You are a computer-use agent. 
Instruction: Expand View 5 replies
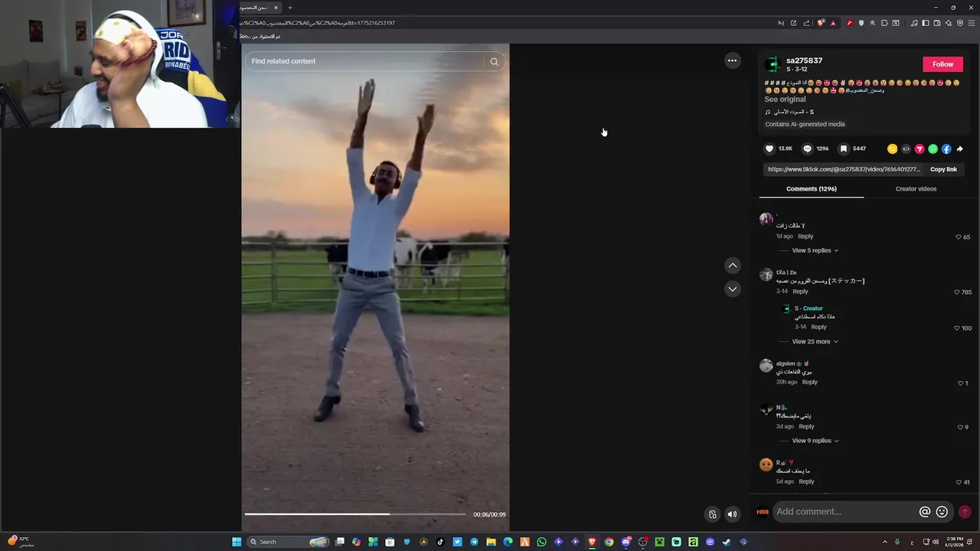pos(815,250)
